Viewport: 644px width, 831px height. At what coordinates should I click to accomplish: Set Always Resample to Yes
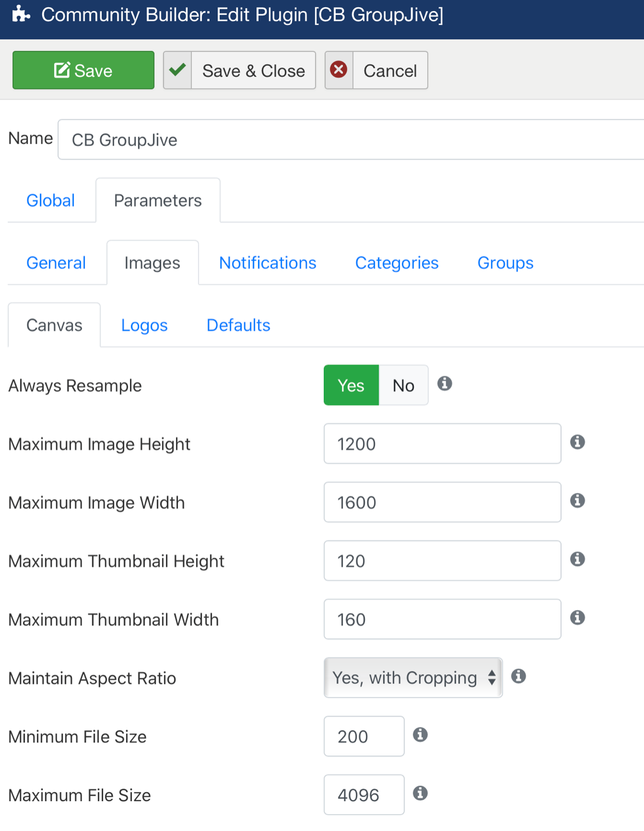tap(351, 385)
